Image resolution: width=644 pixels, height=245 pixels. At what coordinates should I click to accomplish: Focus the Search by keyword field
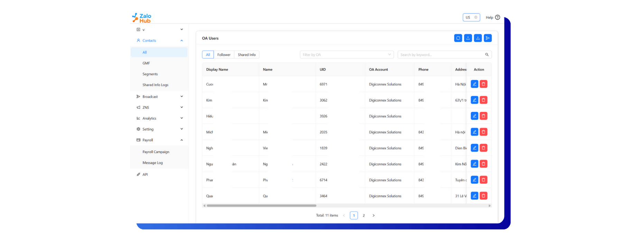pos(441,55)
